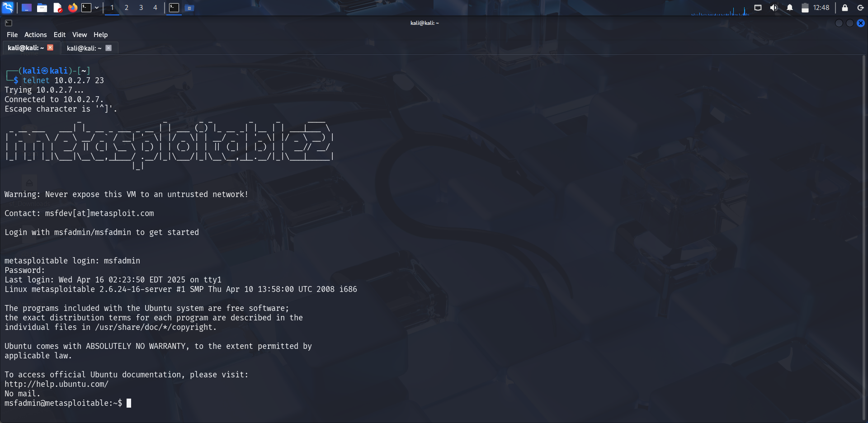Close the first terminal tab
This screenshot has height=423, width=868.
coord(50,47)
